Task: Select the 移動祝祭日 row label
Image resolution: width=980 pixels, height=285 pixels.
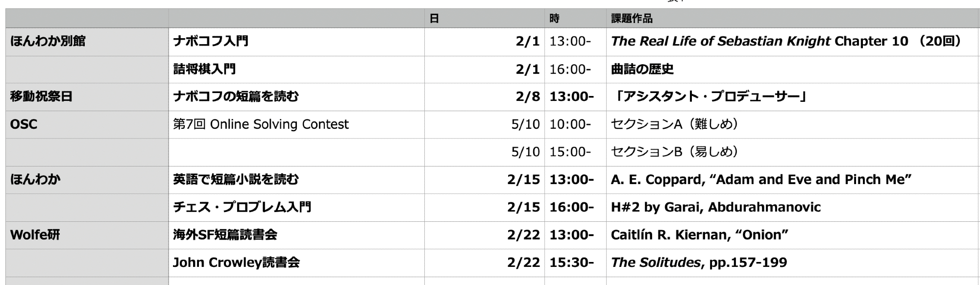Action: pos(87,96)
